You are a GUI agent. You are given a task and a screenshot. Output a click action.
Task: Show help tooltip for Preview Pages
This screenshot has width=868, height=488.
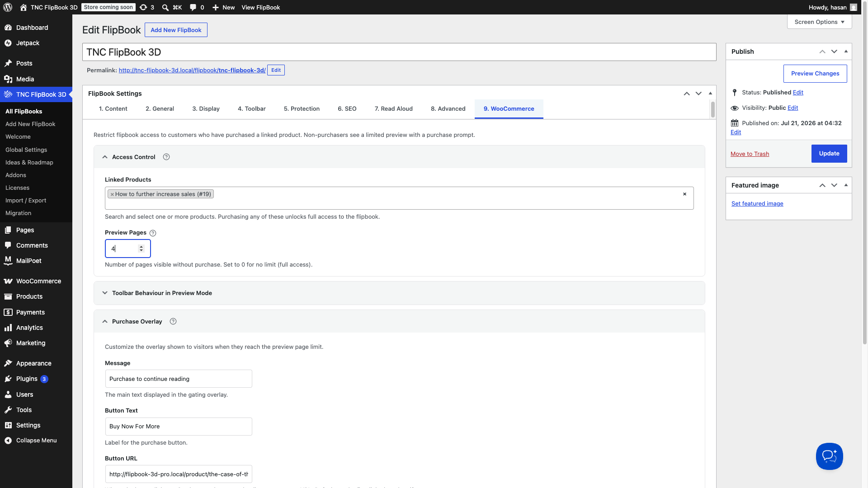pos(153,233)
